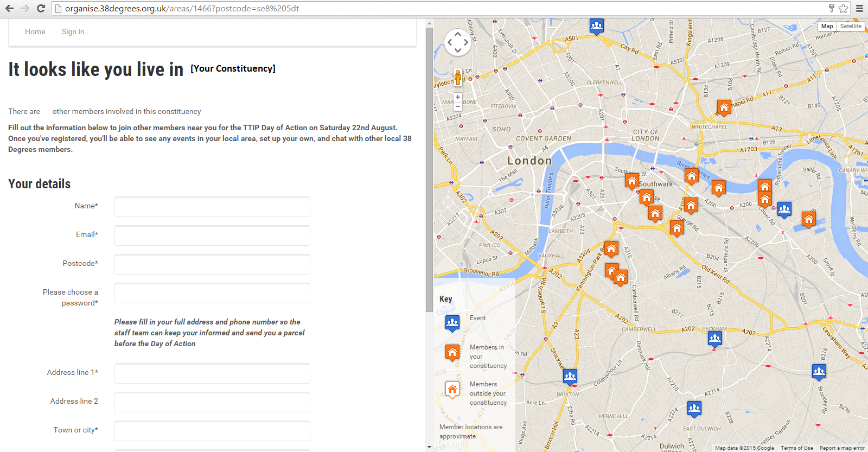Zoom in the map with the plus button
The width and height of the screenshot is (868, 452).
[x=458, y=97]
